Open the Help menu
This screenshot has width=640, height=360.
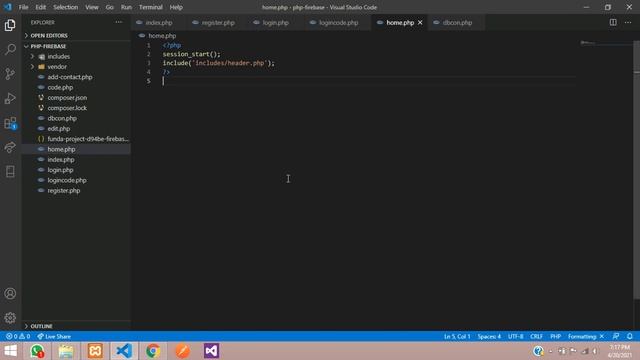[176, 7]
